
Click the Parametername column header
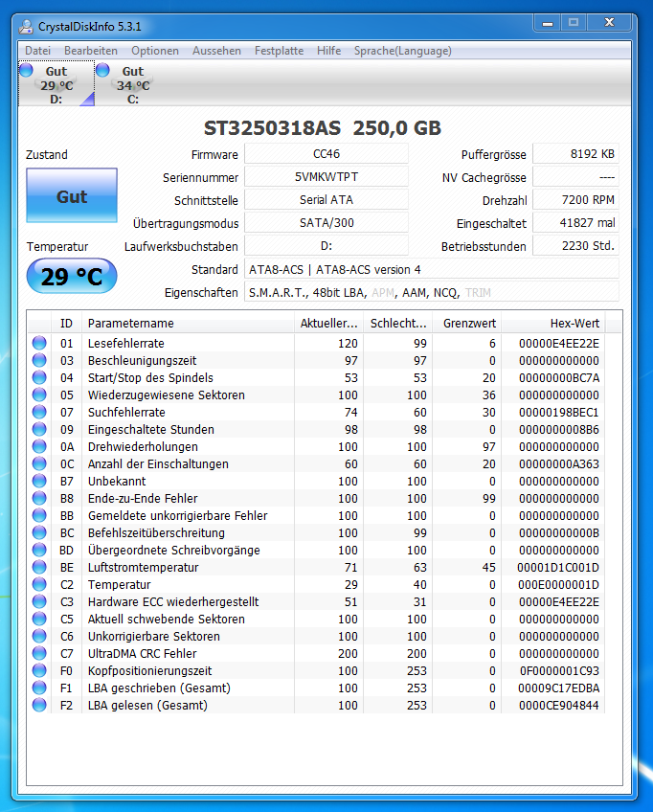click(188, 323)
